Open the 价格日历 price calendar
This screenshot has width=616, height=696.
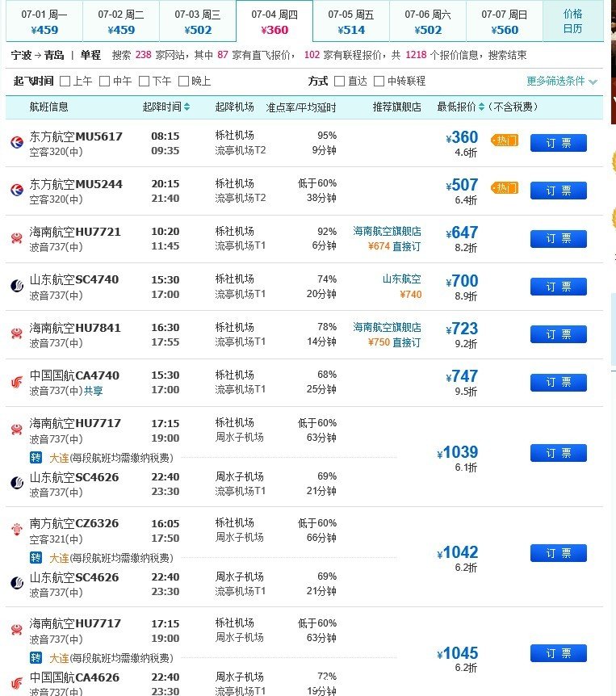tap(573, 21)
